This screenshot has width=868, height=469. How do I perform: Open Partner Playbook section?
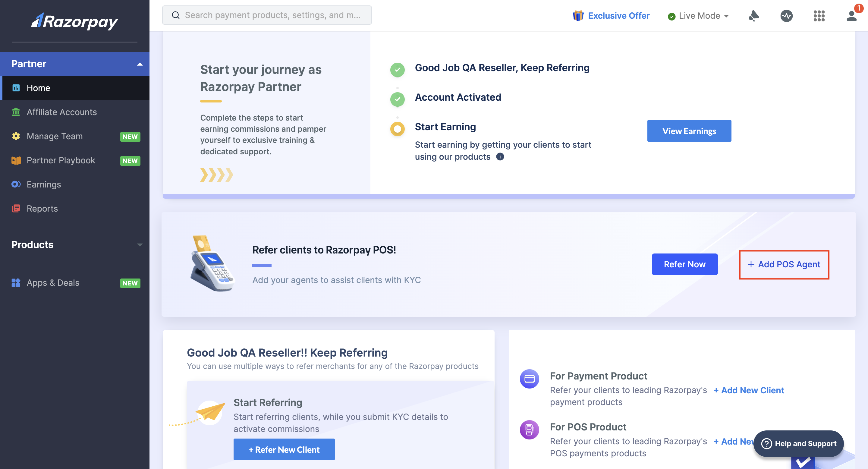(x=61, y=159)
